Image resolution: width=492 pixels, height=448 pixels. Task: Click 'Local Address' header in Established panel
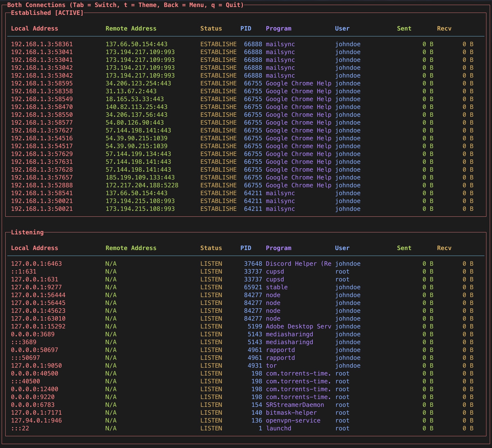pos(34,29)
